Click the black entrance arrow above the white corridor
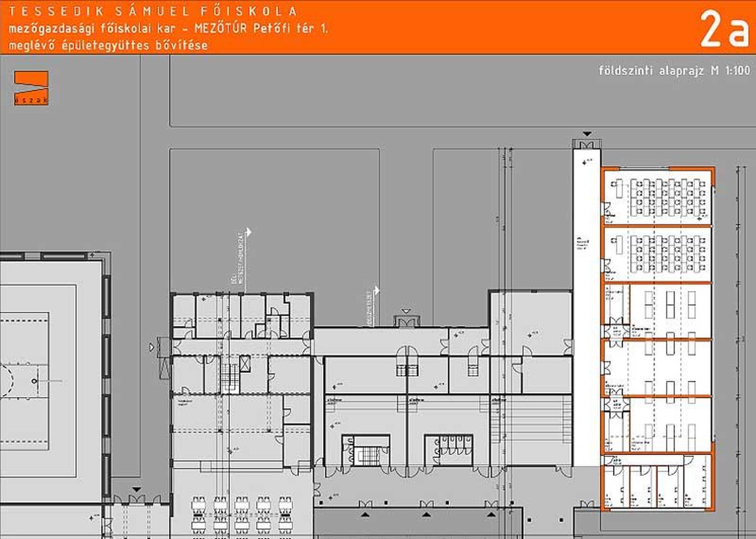 [587, 134]
